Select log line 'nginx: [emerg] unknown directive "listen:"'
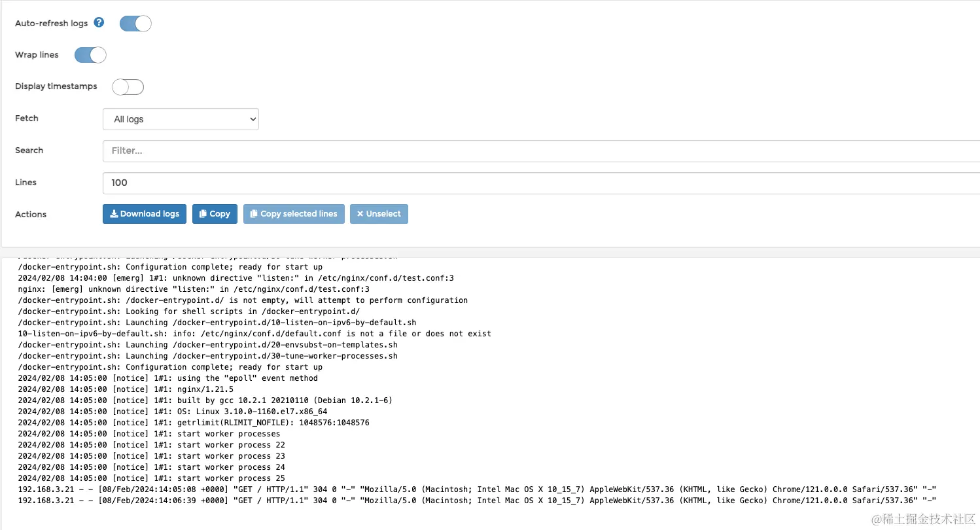The height and width of the screenshot is (530, 980). 194,289
